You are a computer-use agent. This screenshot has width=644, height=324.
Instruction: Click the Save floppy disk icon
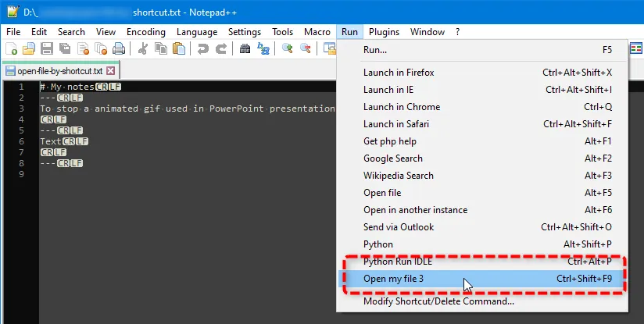46,49
